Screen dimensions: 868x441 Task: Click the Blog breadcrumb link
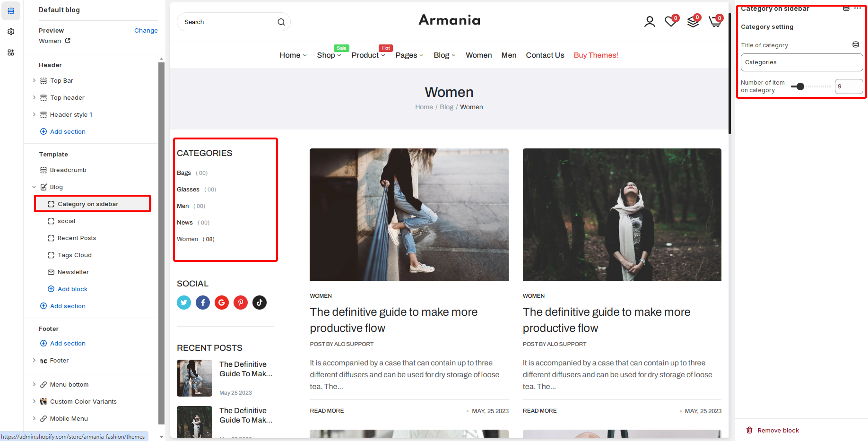click(447, 107)
